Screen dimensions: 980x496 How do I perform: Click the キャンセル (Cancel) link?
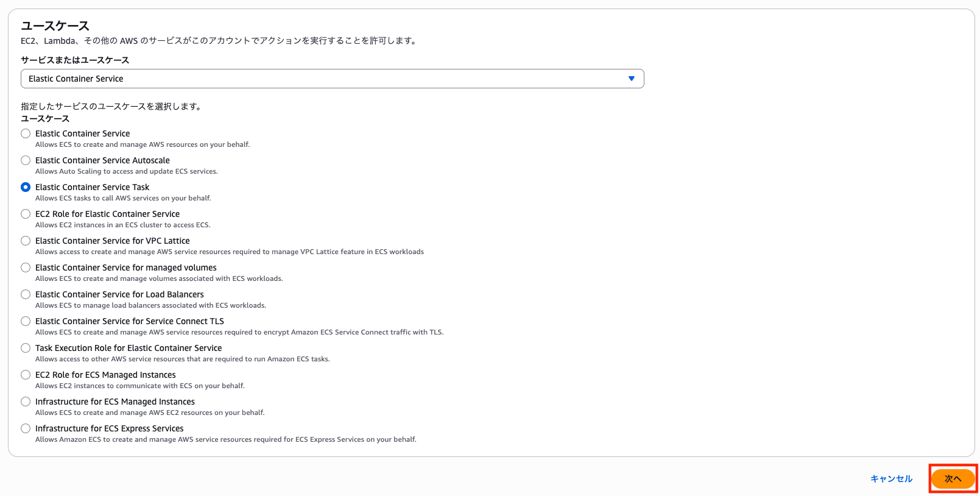point(891,479)
